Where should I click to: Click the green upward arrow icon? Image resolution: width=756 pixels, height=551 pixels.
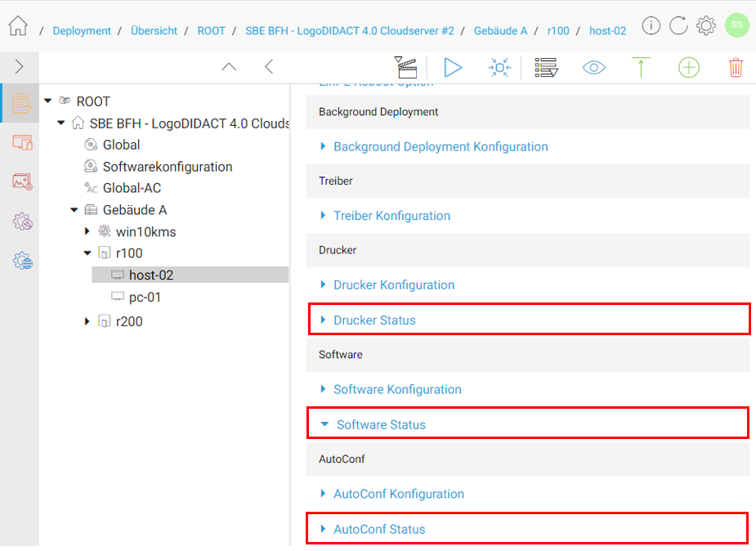(641, 67)
